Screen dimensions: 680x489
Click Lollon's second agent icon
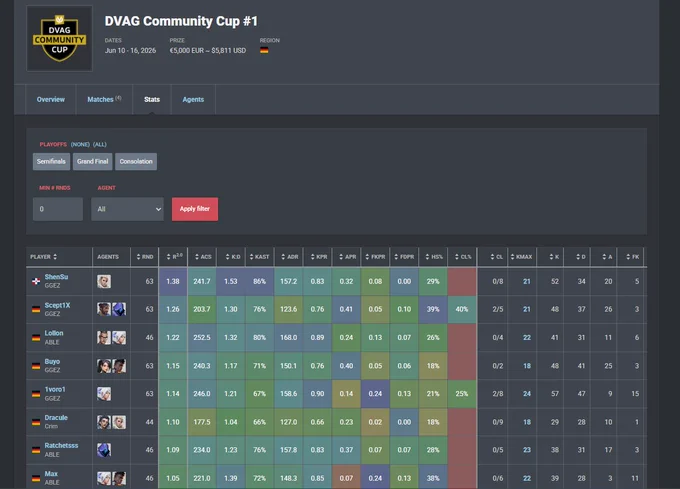(119, 337)
